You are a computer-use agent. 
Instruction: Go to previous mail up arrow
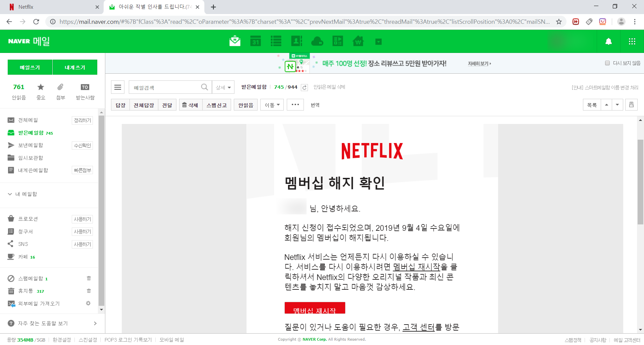pyautogui.click(x=606, y=105)
